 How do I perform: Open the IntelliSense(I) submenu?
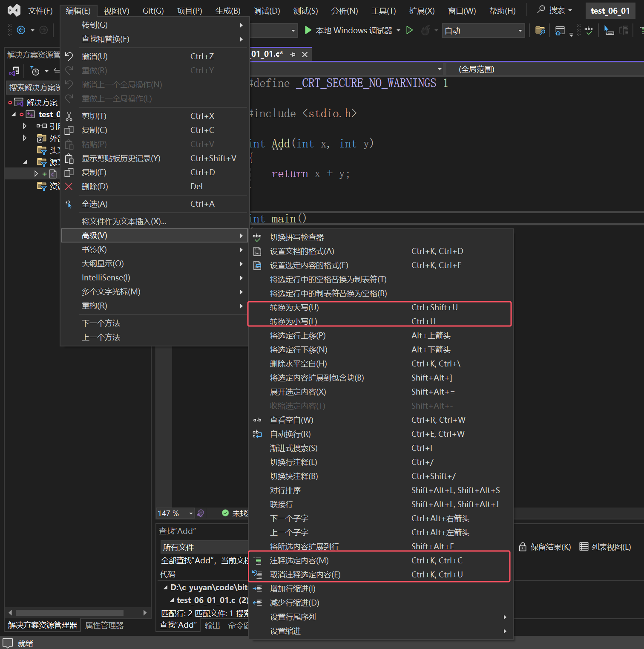coord(154,277)
